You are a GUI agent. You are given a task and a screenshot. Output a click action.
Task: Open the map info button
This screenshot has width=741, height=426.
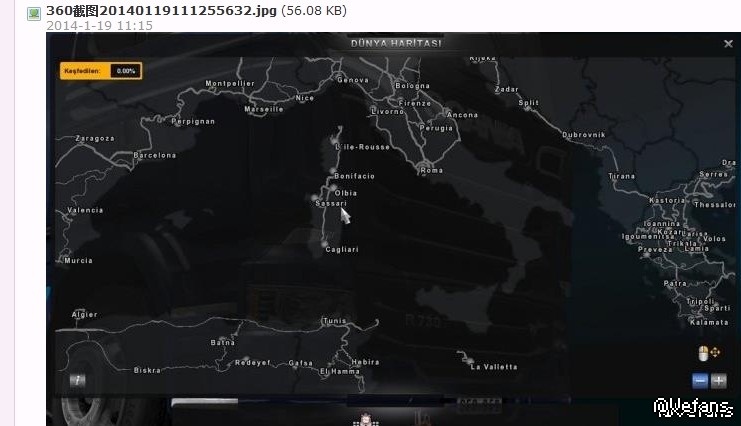78,380
